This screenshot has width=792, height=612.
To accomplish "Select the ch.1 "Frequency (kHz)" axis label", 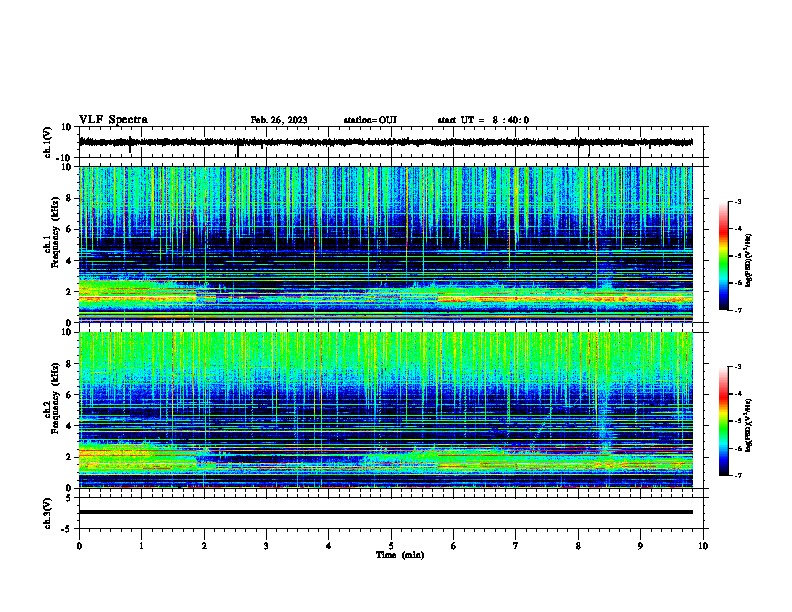I will tap(55, 232).
